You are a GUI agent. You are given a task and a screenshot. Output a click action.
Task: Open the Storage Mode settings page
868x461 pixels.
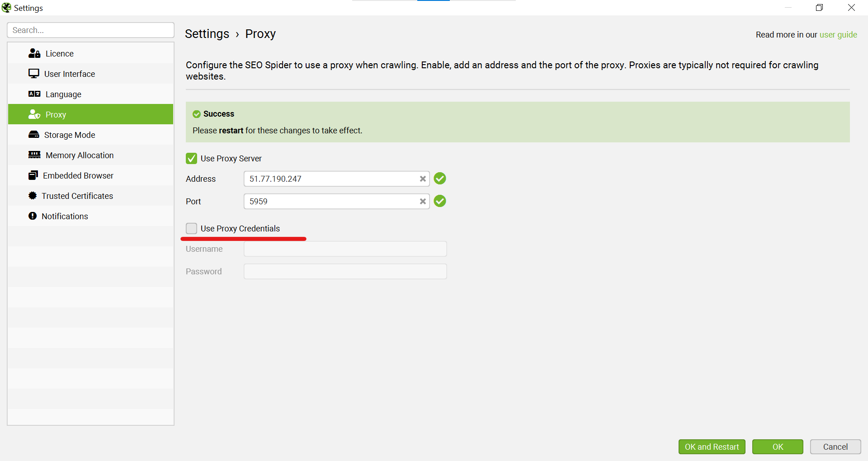[70, 135]
